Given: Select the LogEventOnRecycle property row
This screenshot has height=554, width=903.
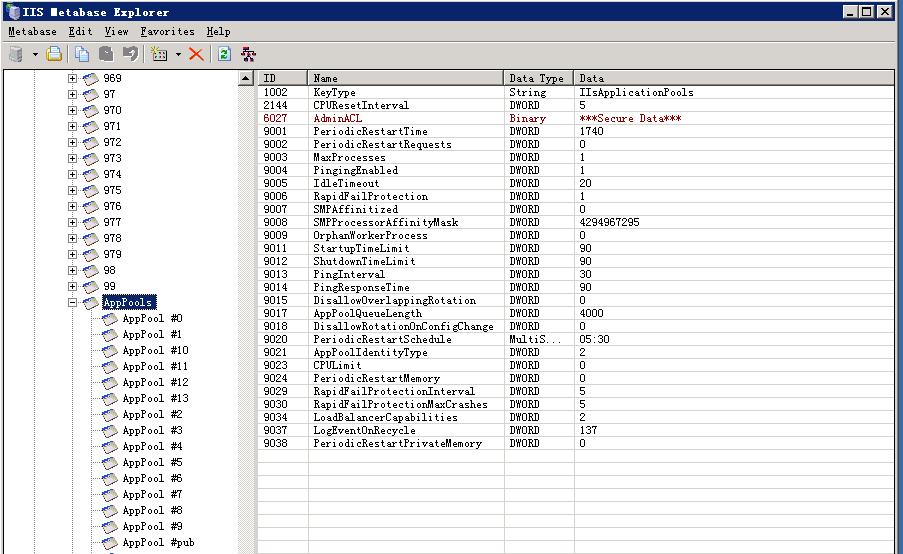Looking at the screenshot, I should [576, 430].
